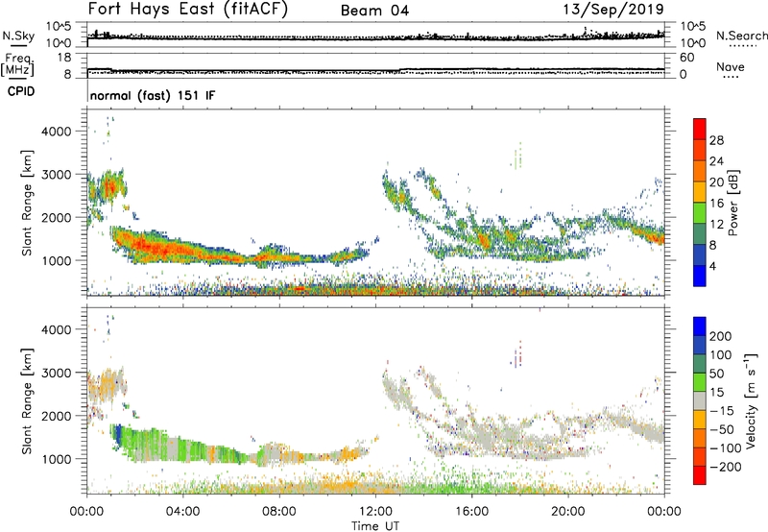Click the noise trace in the N.Sky panel
The height and width of the screenshot is (532, 768).
click(375, 37)
